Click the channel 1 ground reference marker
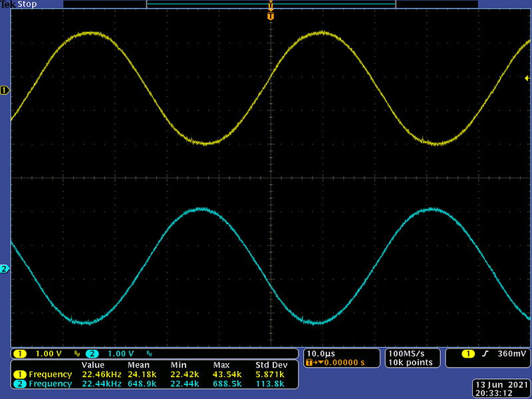 coord(5,90)
